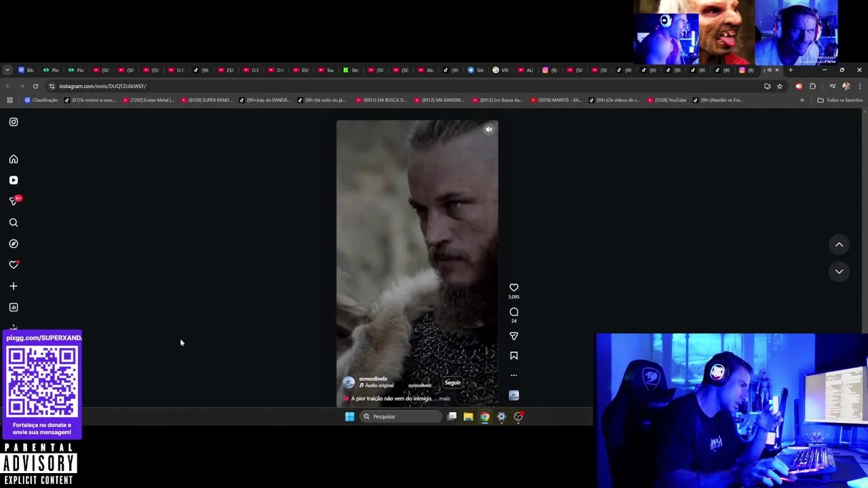Open direct messages with notification badge
The image size is (868, 488).
(14, 201)
